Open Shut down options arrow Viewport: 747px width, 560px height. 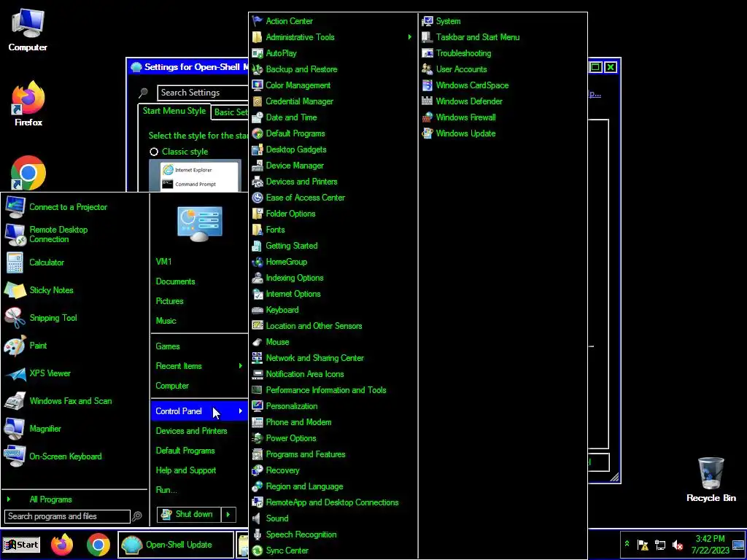228,514
